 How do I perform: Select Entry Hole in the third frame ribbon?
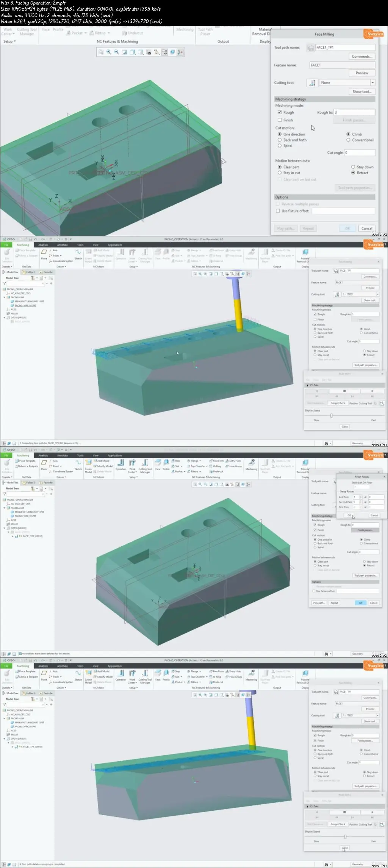point(233,461)
